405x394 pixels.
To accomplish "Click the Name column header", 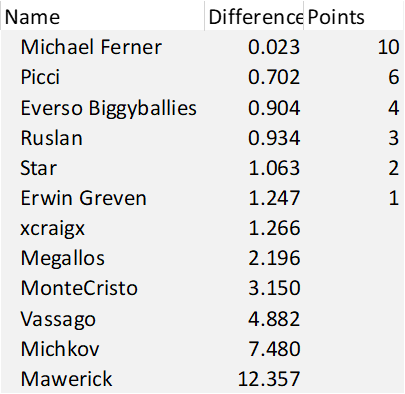I will pyautogui.click(x=103, y=16).
